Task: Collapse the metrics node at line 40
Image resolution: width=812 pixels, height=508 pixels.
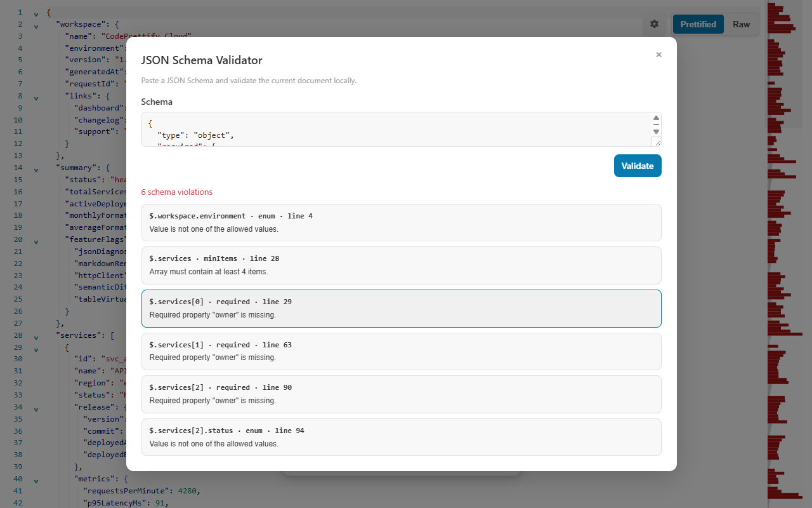Action: point(36,481)
